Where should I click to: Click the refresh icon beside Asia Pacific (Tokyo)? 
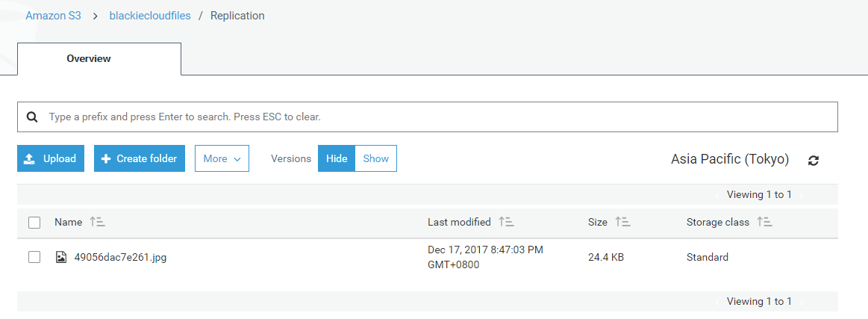814,160
